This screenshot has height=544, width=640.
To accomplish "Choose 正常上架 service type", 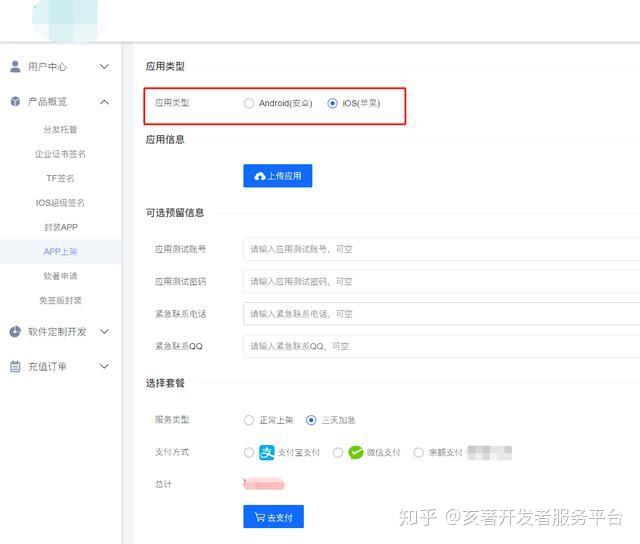I will (x=249, y=420).
